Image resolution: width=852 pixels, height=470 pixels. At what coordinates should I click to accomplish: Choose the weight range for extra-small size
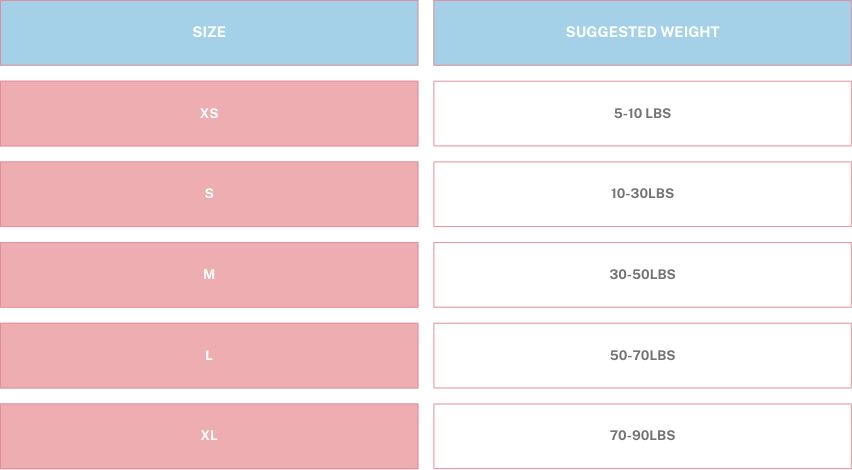tap(642, 114)
